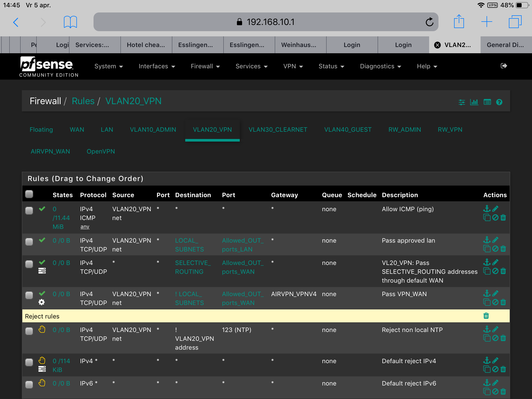
Task: Click anchor icon for Default reject IPv4
Action: pos(487,360)
